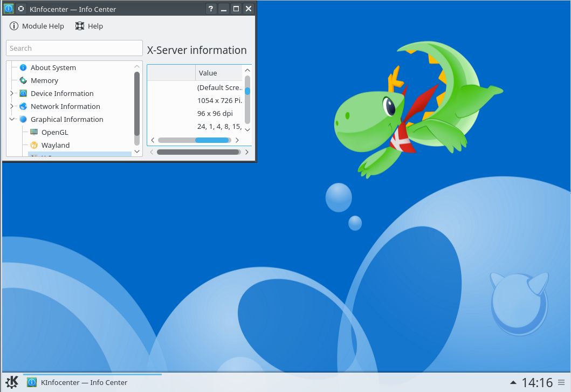Click the module tree scroll-up arrow
Viewport: 571px width, 392px height.
[x=137, y=66]
